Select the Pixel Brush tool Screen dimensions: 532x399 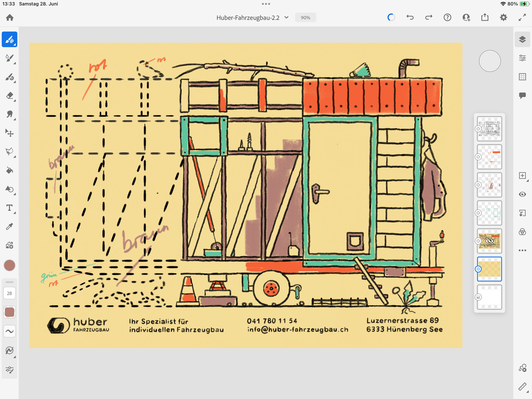9,39
